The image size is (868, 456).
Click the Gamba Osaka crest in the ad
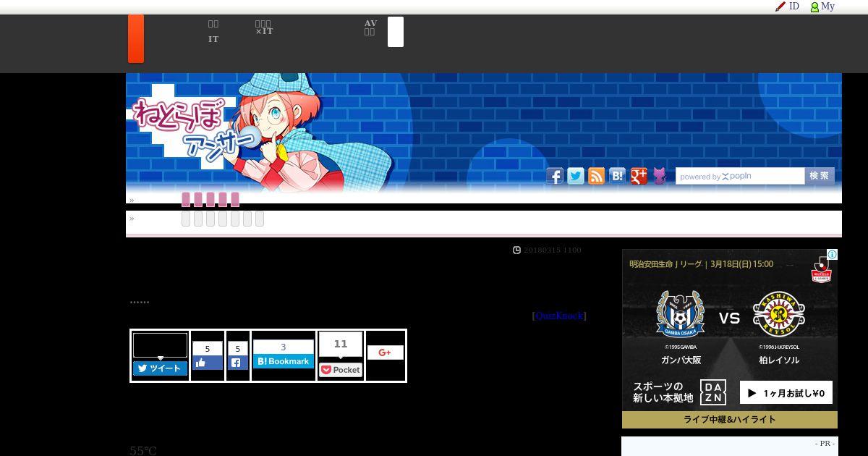[x=681, y=314]
